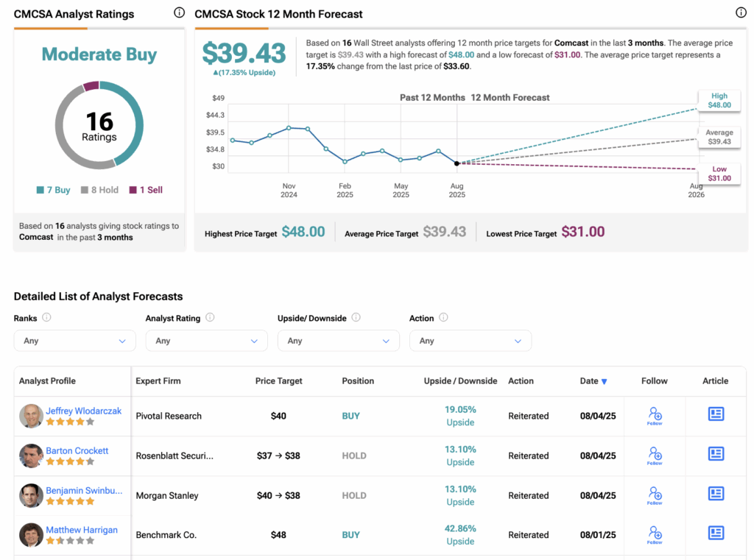Click Matthew Harrigan's profile photo
Screen dimensions: 754x560
31,535
